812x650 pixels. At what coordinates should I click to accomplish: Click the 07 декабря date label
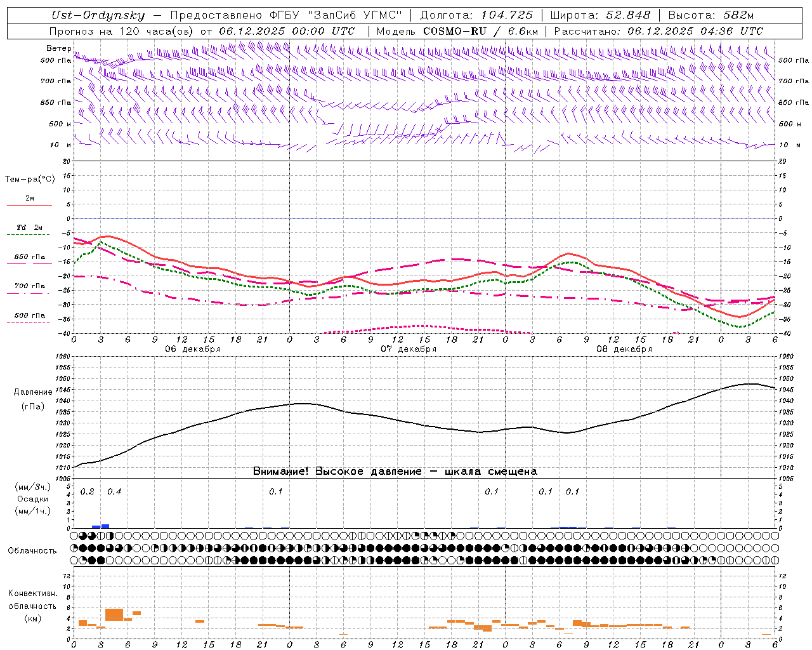point(409,349)
